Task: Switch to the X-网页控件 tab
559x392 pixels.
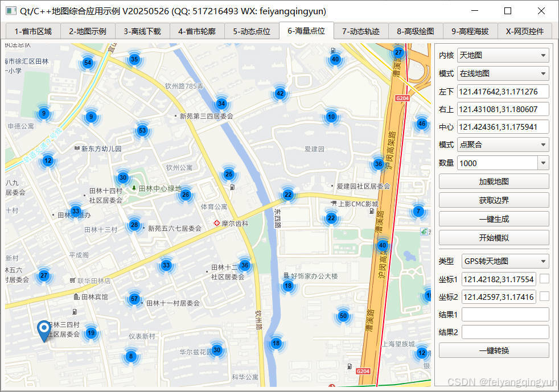Action: (525, 31)
